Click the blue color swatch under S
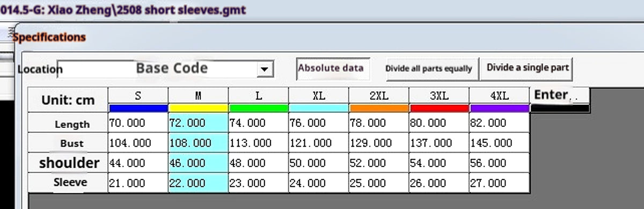Viewport: 644px width, 209px height. pyautogui.click(x=138, y=108)
